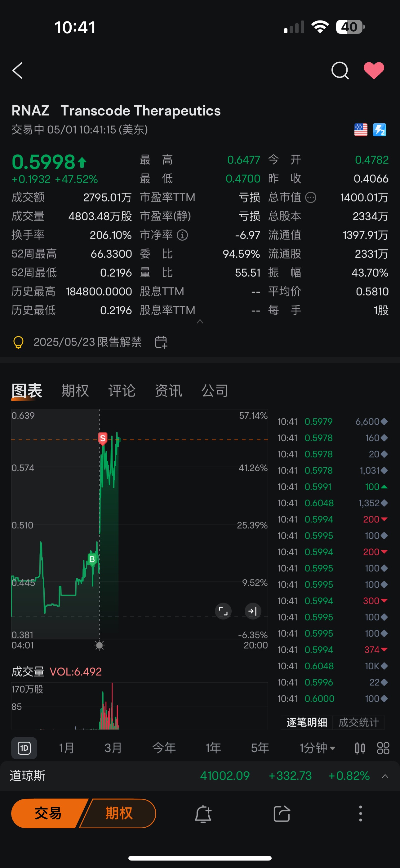400x868 pixels.
Task: Tap the 成交量 VOL indicator label
Action: 56,671
